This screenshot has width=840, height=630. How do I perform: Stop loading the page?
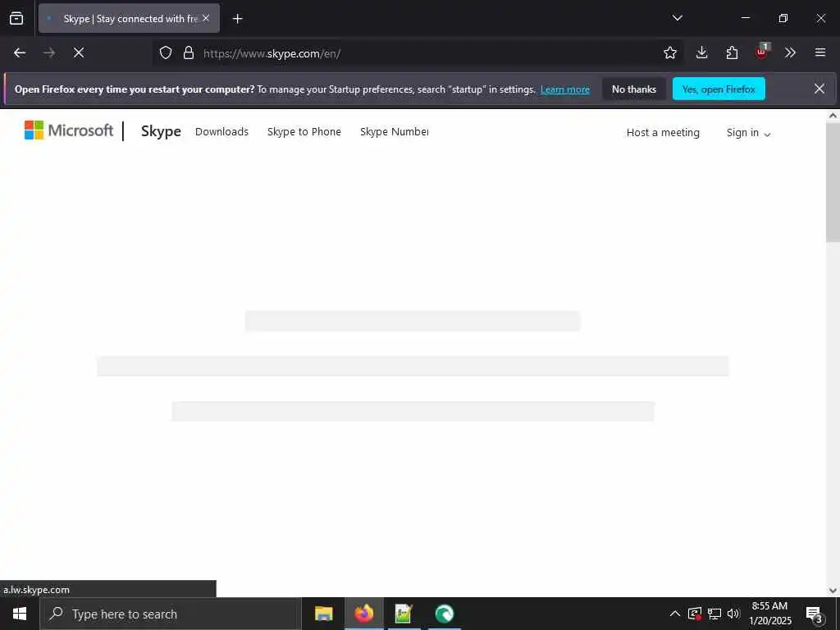[x=79, y=52]
